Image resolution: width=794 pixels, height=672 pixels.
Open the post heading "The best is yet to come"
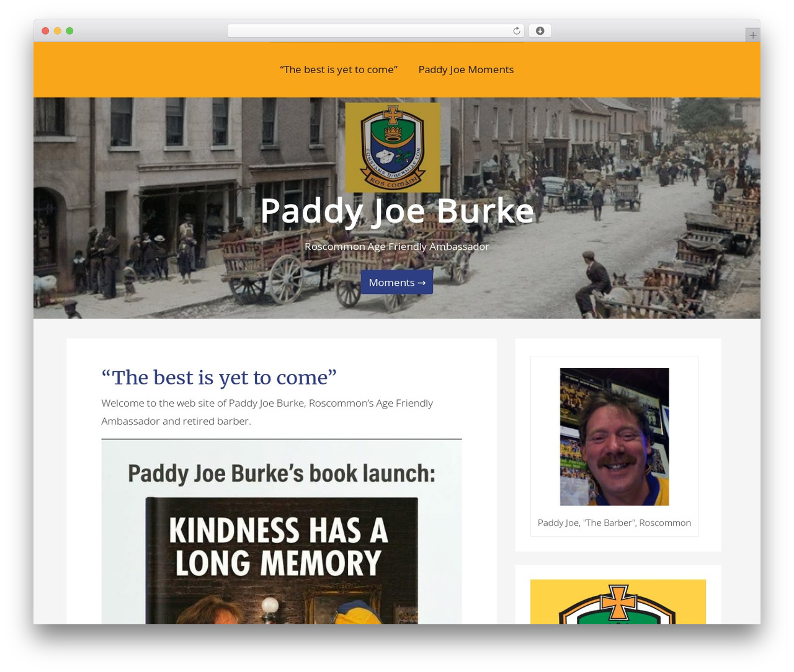coord(219,377)
